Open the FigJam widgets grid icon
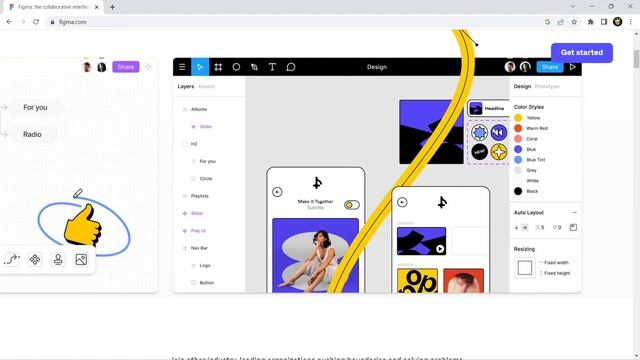640x360 pixels. pos(35,259)
